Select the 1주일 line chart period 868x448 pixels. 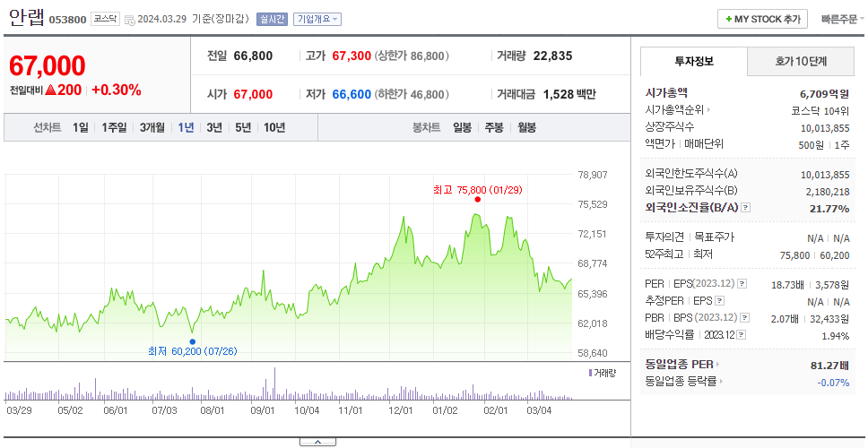[x=114, y=128]
